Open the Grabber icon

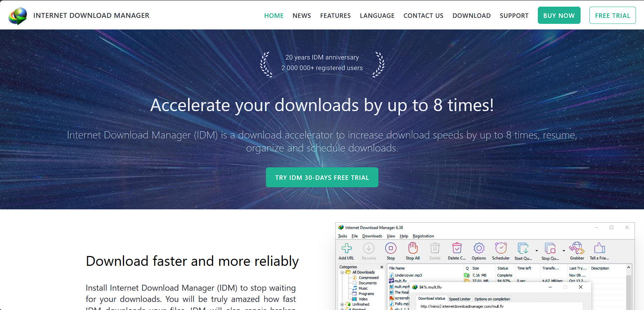tap(577, 248)
